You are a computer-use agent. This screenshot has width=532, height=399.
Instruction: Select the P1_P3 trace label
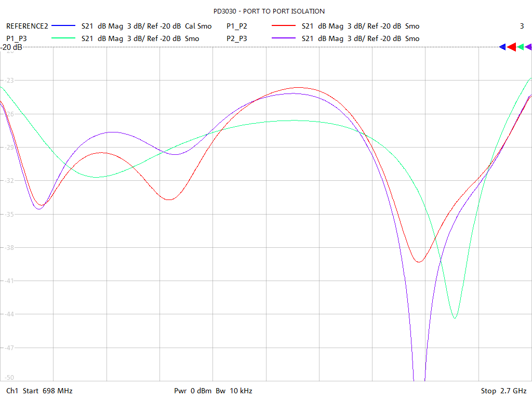pos(17,38)
